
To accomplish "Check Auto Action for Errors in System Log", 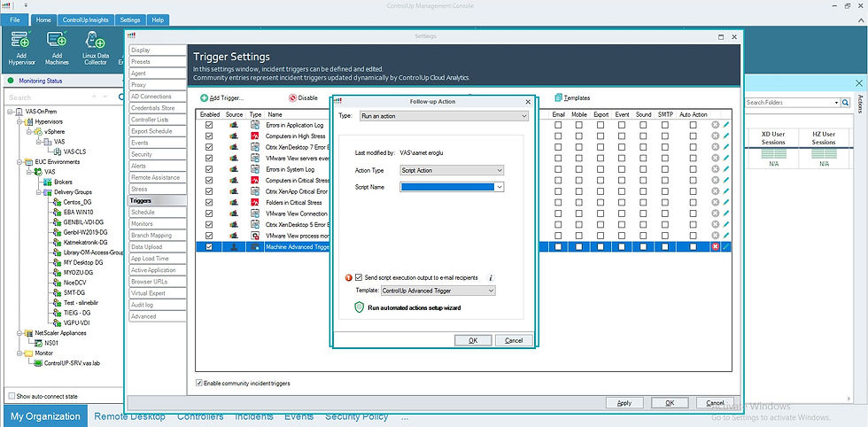I will pyautogui.click(x=693, y=169).
